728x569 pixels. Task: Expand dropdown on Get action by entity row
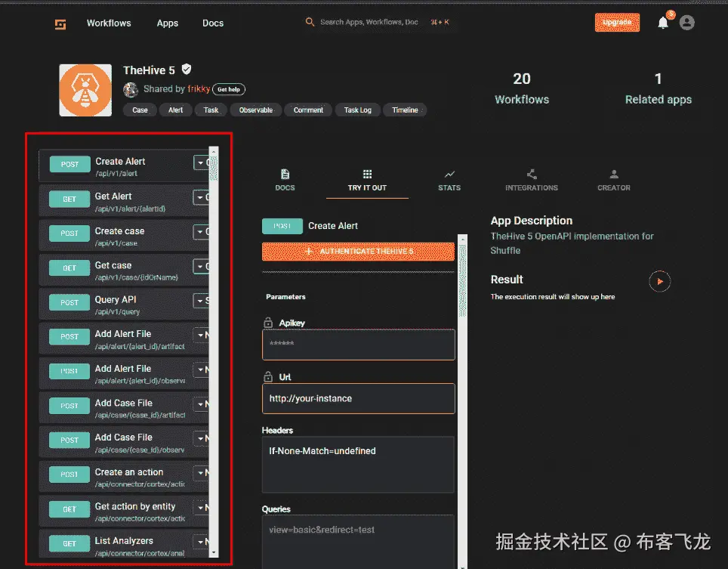[201, 507]
